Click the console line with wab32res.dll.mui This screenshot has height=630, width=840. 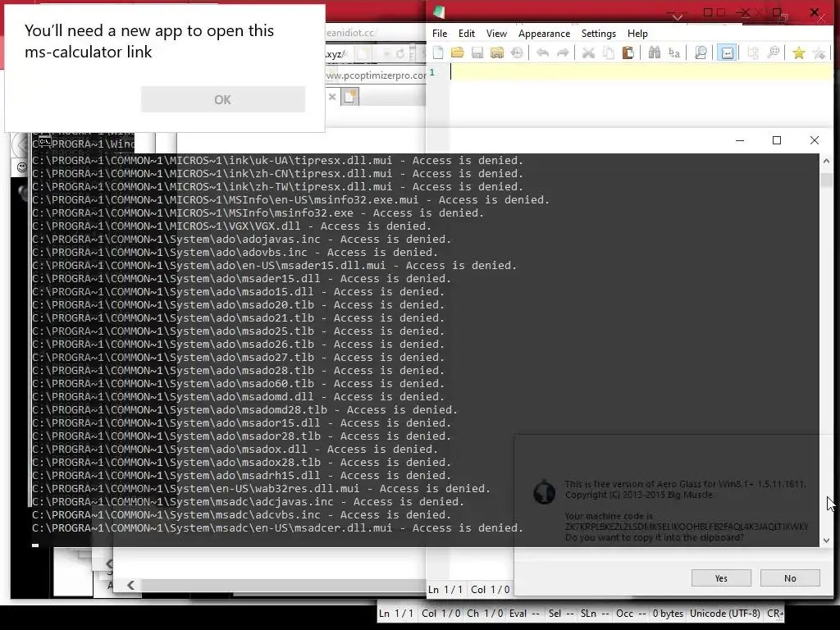point(262,489)
